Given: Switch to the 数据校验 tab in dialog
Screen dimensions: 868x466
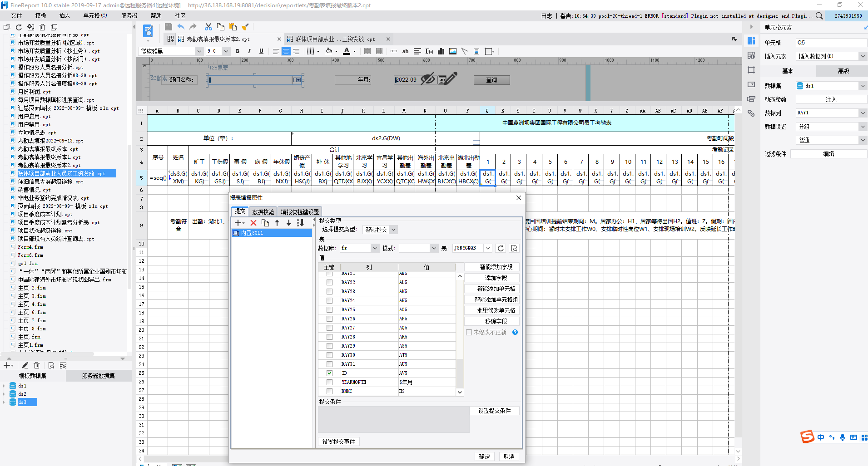Looking at the screenshot, I should (x=263, y=212).
